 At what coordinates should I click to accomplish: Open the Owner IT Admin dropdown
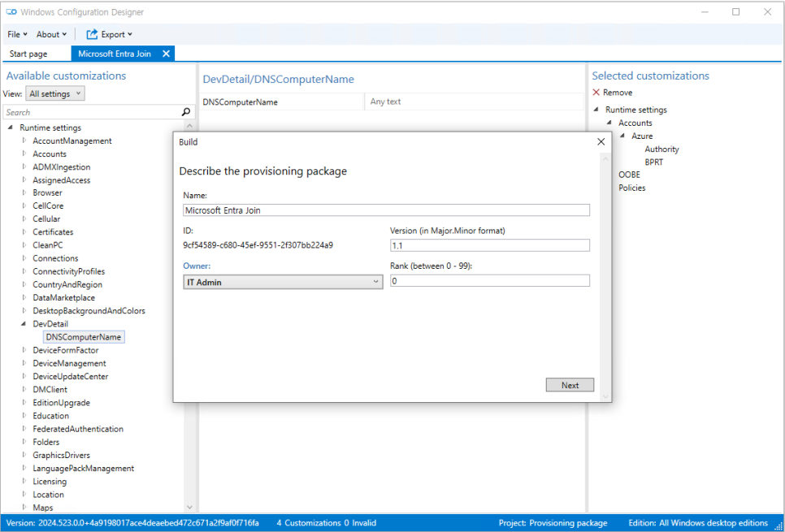coord(283,282)
